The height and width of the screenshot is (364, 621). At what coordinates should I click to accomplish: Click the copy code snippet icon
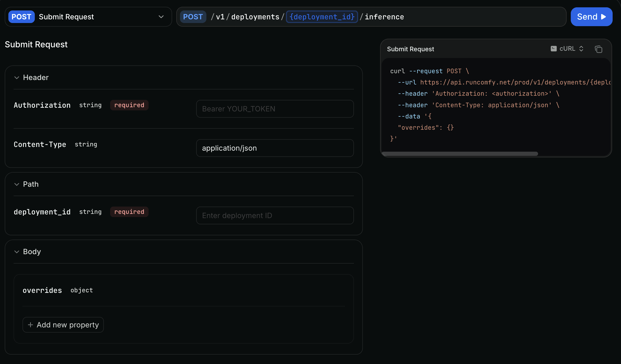point(599,49)
